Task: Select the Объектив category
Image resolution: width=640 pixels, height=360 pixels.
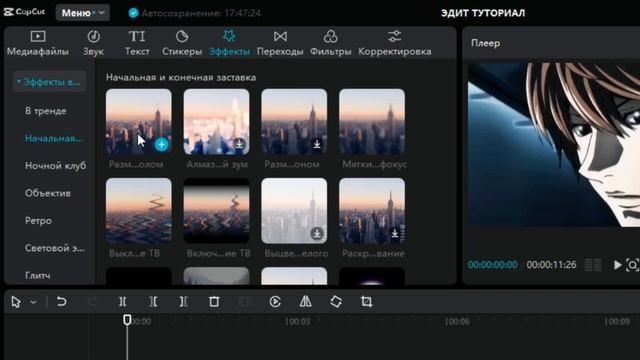Action: [x=48, y=193]
